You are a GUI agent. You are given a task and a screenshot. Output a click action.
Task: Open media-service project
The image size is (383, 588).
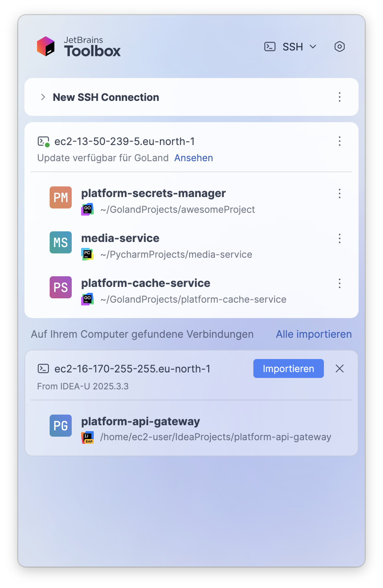tap(120, 238)
